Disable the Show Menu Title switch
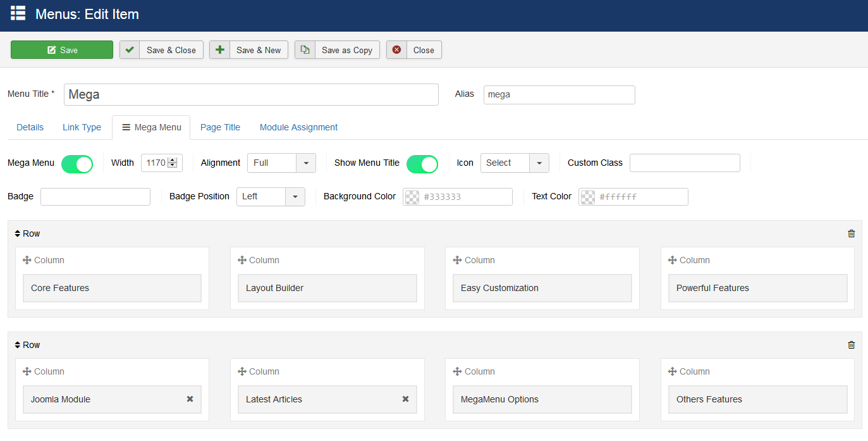Screen dimensions: 868x441 coord(422,163)
